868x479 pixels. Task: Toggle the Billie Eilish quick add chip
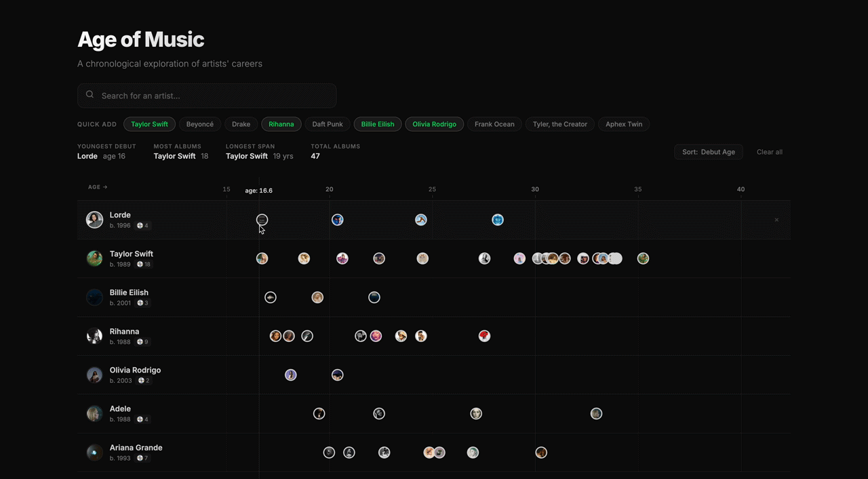click(x=378, y=124)
